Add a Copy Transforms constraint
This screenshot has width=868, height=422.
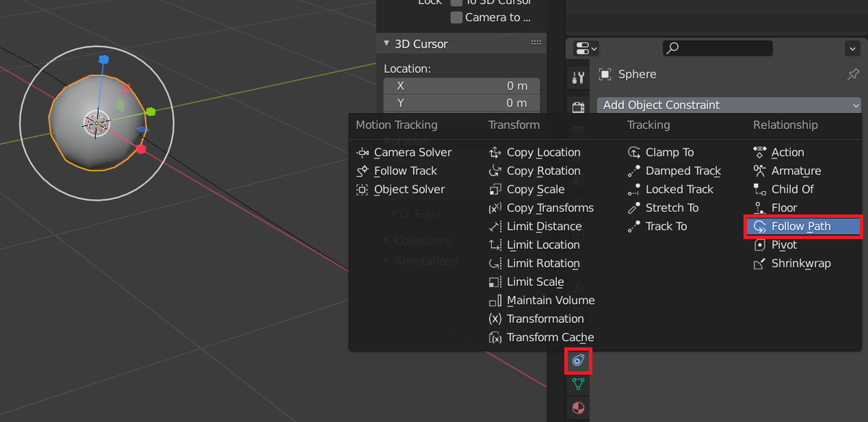tap(541, 208)
